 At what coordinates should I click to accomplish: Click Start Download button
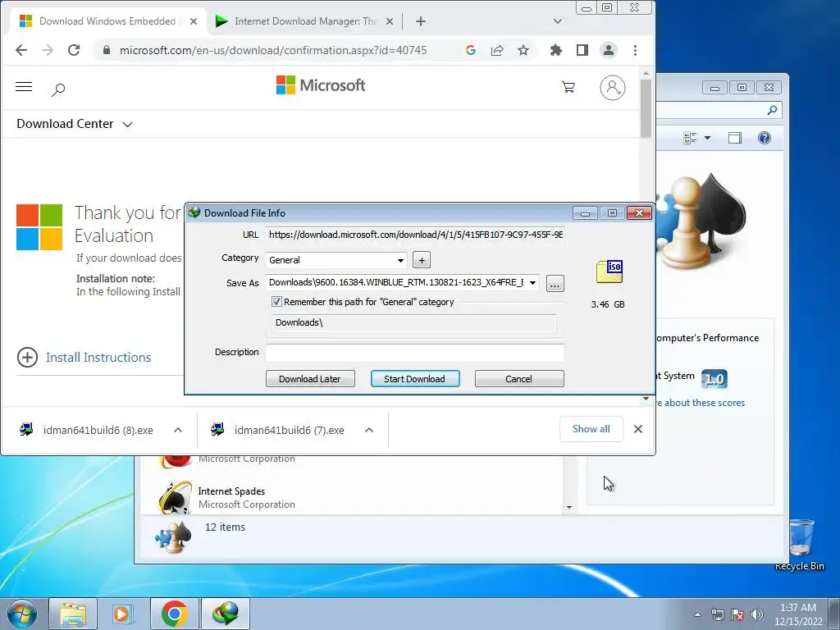point(414,379)
